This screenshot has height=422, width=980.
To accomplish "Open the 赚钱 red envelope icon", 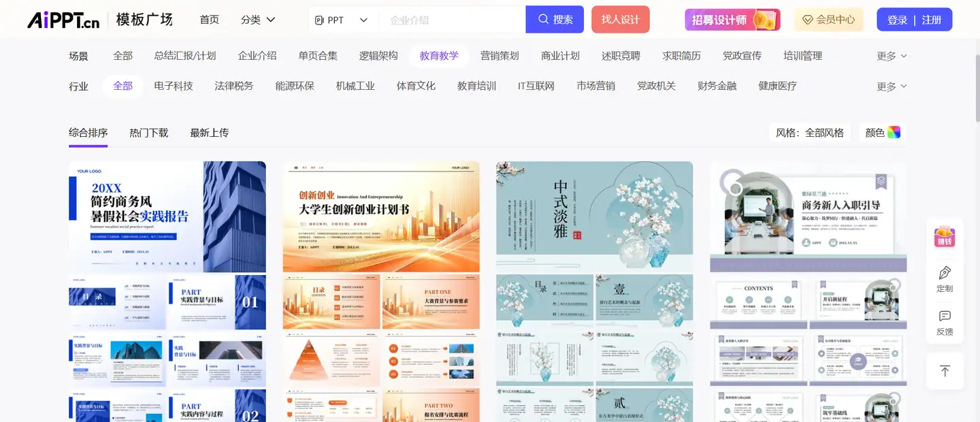I will coord(945,236).
